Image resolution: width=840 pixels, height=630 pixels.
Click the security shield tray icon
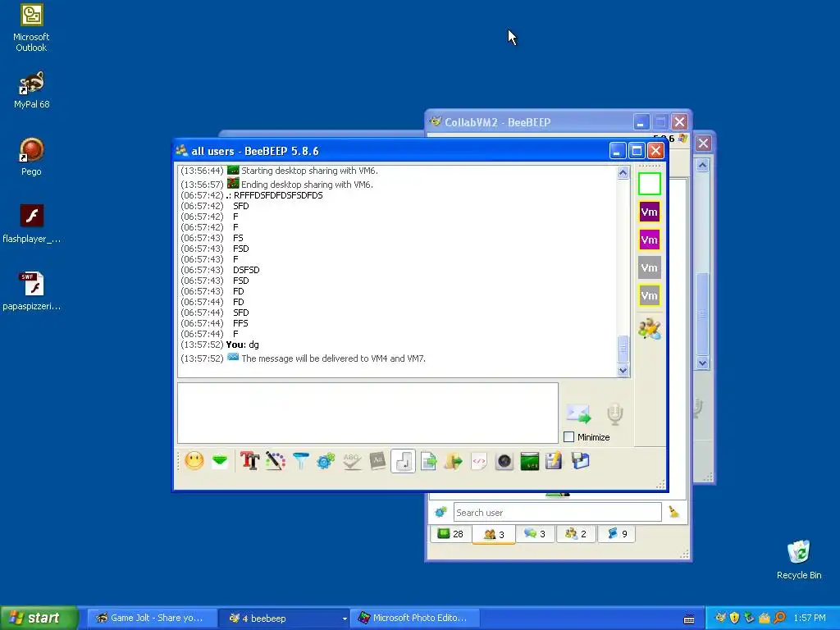(734, 618)
